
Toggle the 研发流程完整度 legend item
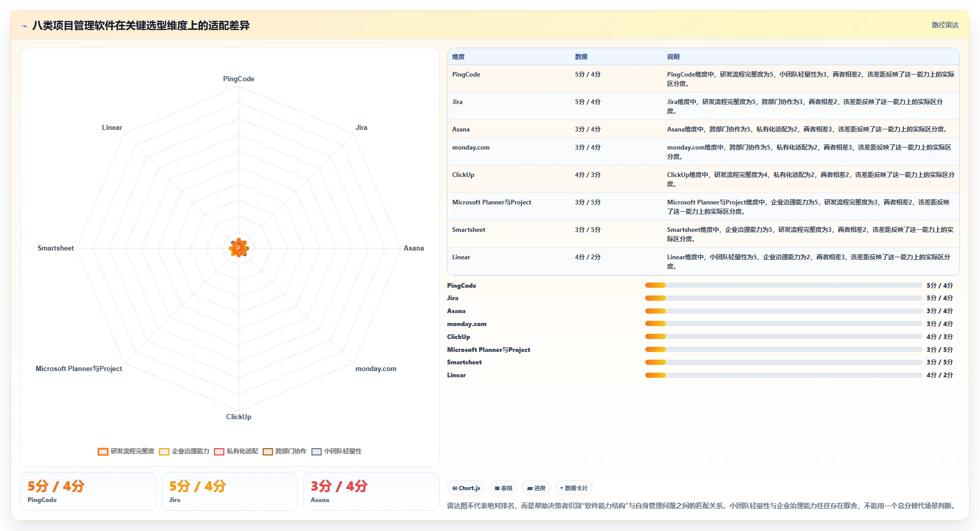point(126,451)
